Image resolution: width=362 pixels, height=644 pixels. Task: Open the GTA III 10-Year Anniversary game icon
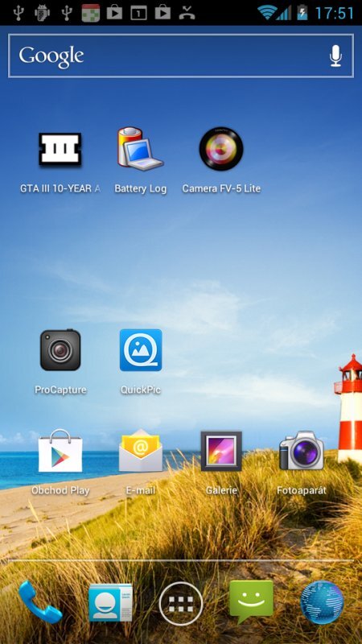point(60,149)
